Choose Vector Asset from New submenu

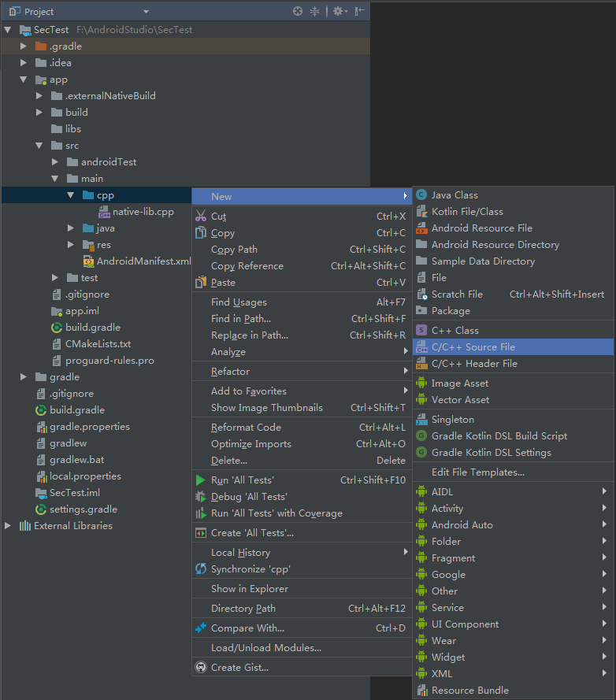pyautogui.click(x=514, y=399)
